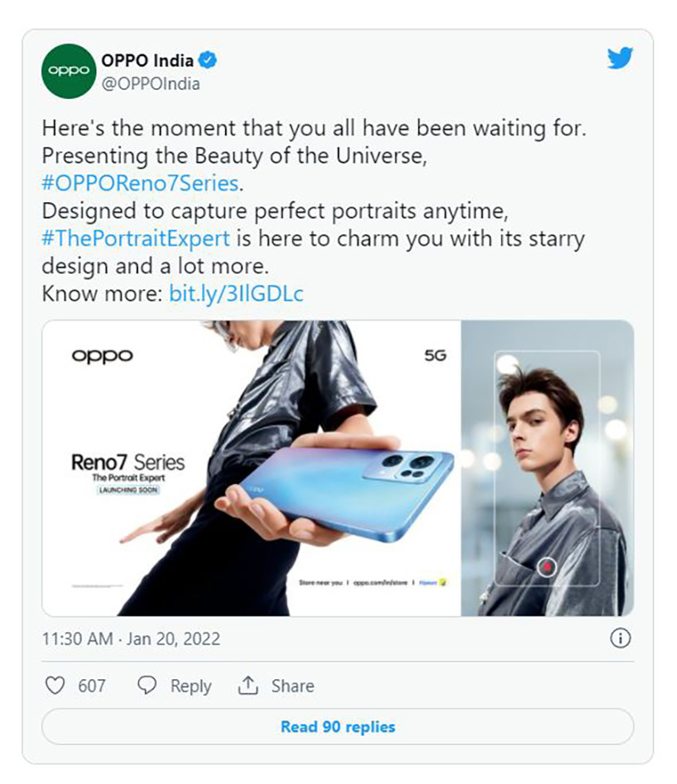
Task: Click the Flipkart logo in the promo image
Action: pos(434,582)
